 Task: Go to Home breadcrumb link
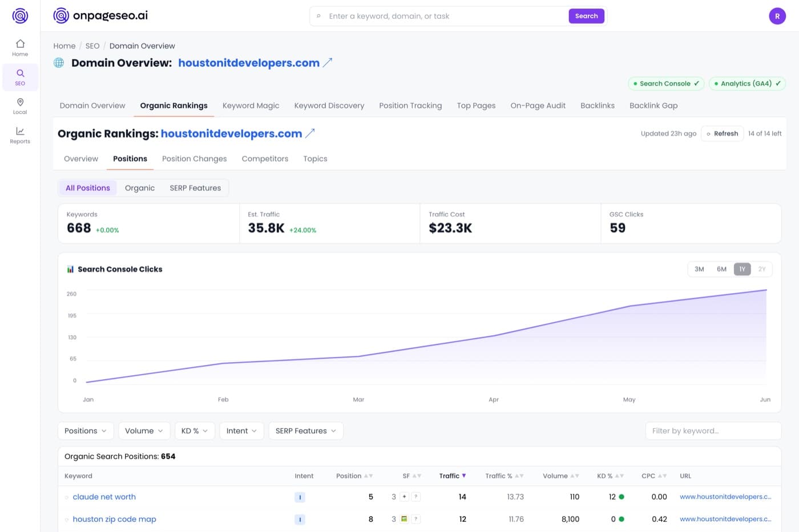coord(64,46)
